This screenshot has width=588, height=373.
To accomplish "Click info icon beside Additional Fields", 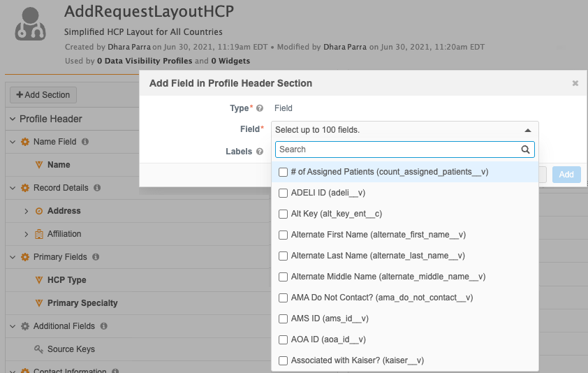I will pos(103,326).
